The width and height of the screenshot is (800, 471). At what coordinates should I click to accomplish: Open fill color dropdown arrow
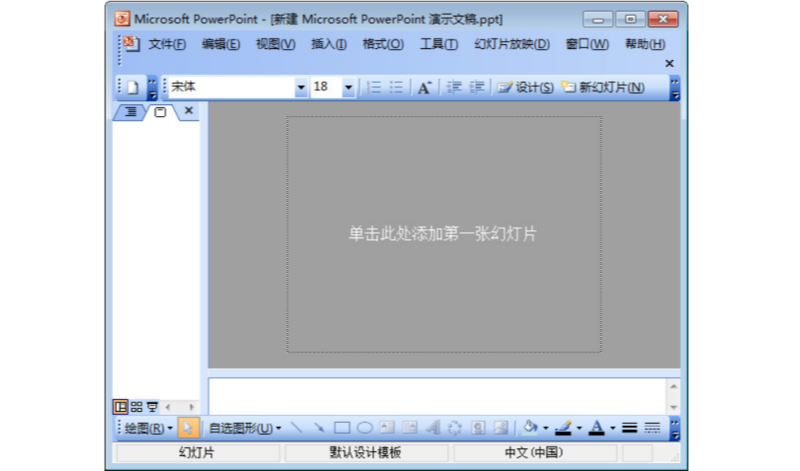(545, 428)
